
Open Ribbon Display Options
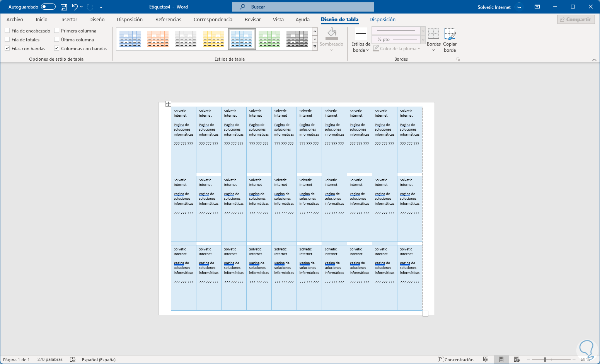click(x=537, y=7)
